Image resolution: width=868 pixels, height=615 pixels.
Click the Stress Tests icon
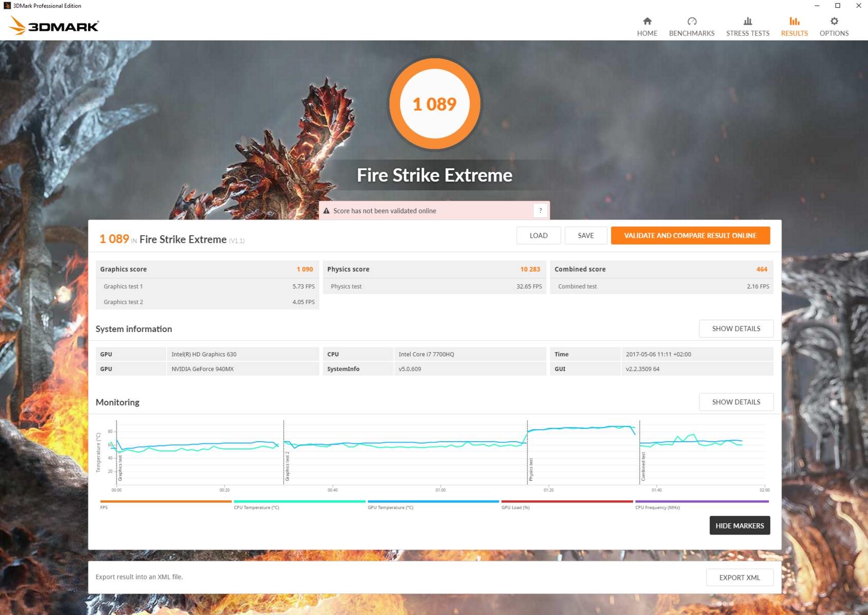click(748, 22)
